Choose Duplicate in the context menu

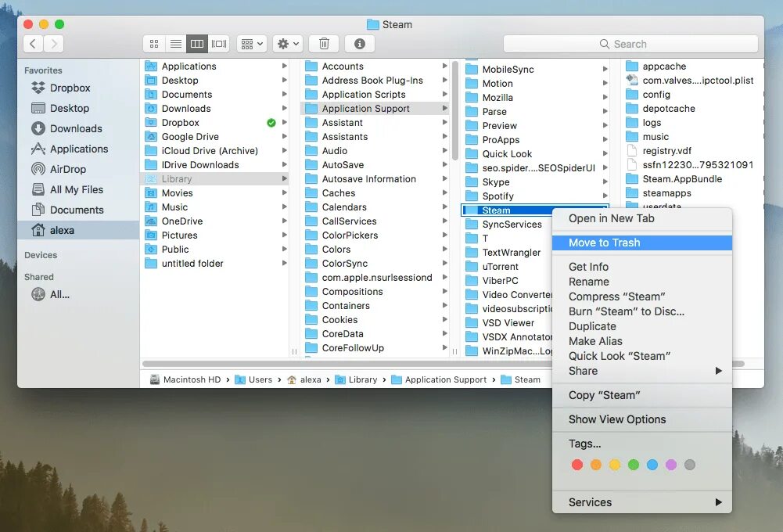[641, 326]
